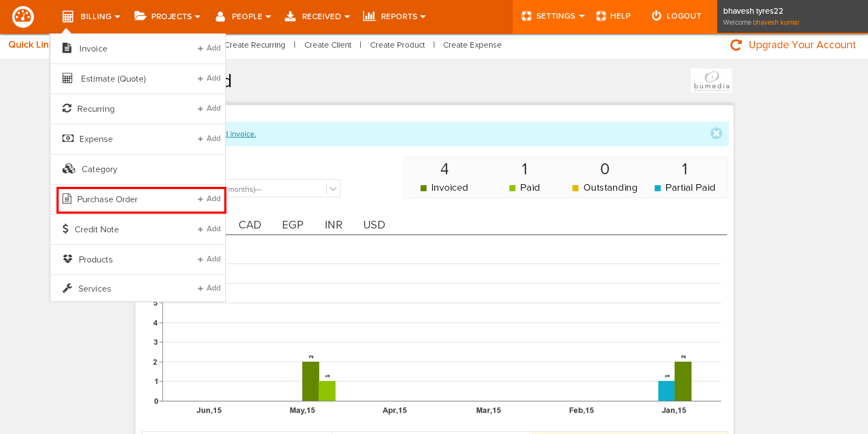
Task: Add a new Estimate (Quote)
Action: (x=209, y=78)
